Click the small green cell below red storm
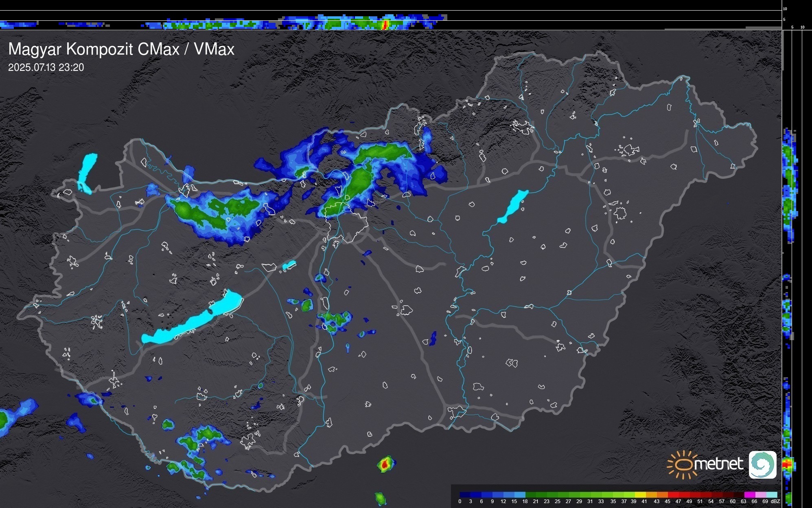The height and width of the screenshot is (508, 812). coord(381,498)
